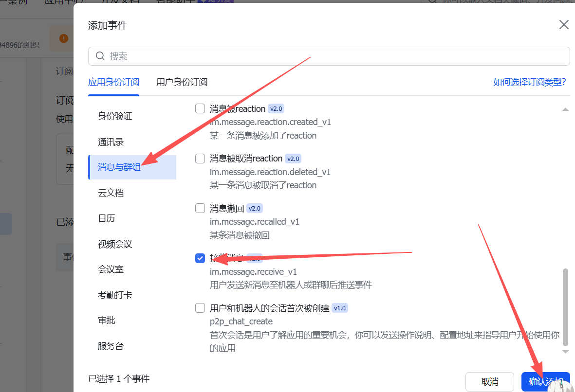Switch to 应用身份订阅 tab
The width and height of the screenshot is (575, 392).
point(113,82)
